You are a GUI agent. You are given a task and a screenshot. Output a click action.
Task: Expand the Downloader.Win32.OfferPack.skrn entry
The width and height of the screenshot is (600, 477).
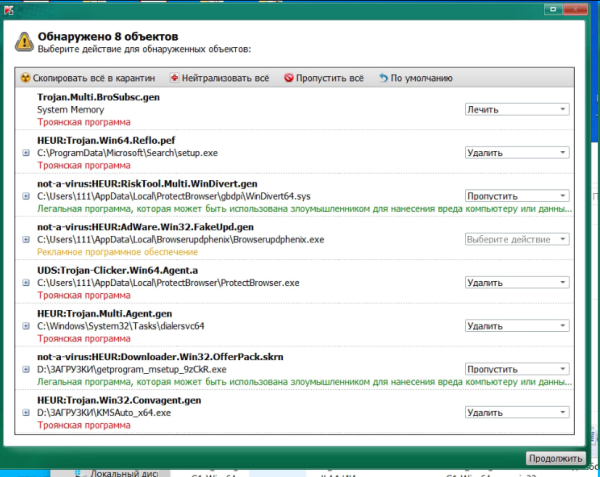tap(26, 369)
